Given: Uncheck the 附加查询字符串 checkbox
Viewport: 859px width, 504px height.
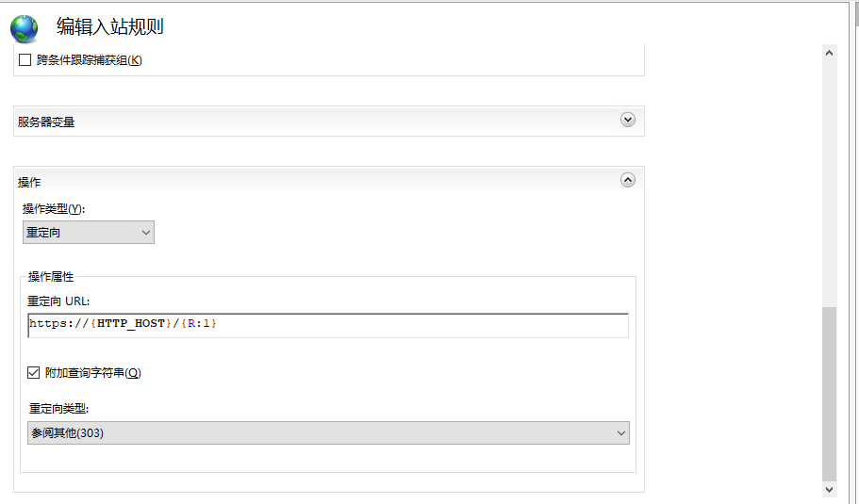Looking at the screenshot, I should tap(34, 373).
